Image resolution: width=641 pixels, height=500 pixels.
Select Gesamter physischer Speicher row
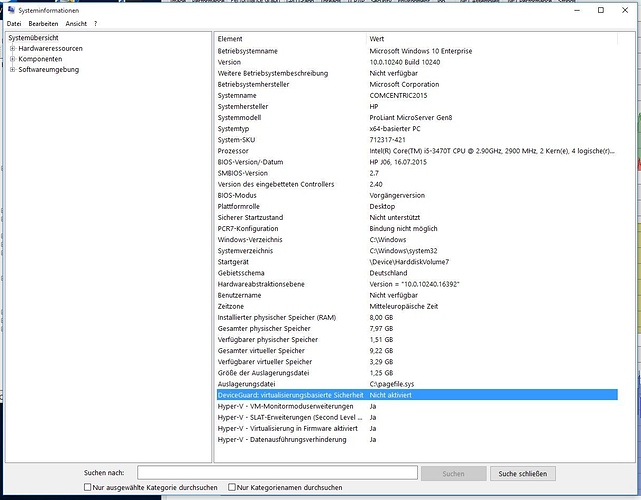(417, 328)
